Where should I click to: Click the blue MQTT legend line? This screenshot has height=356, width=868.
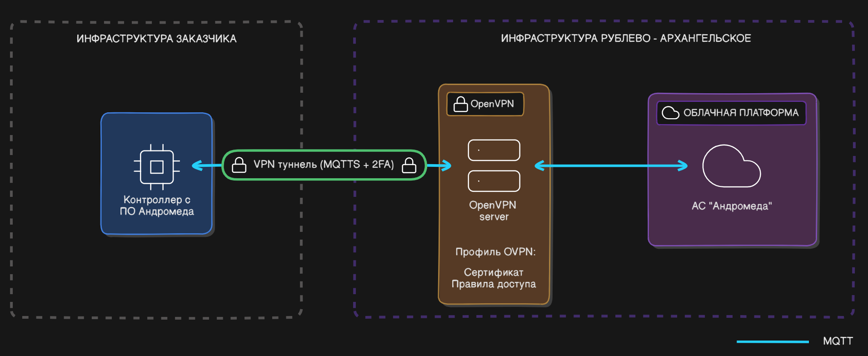point(773,341)
